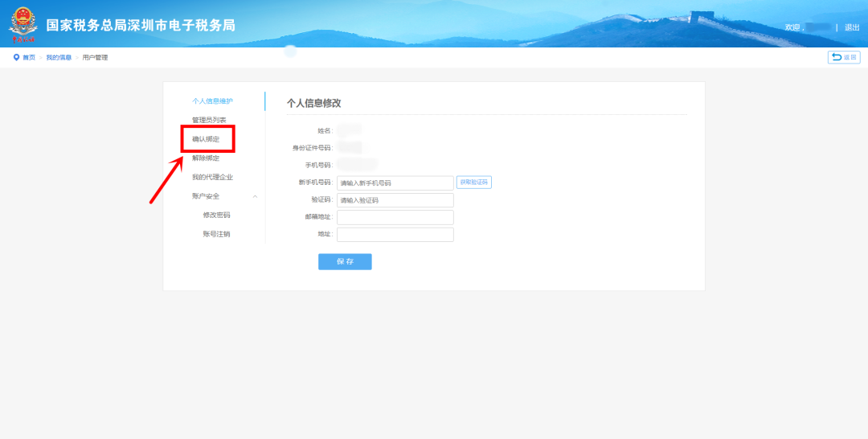Screen dimensions: 868x439
Task: Click the 保存 save button
Action: click(x=345, y=262)
